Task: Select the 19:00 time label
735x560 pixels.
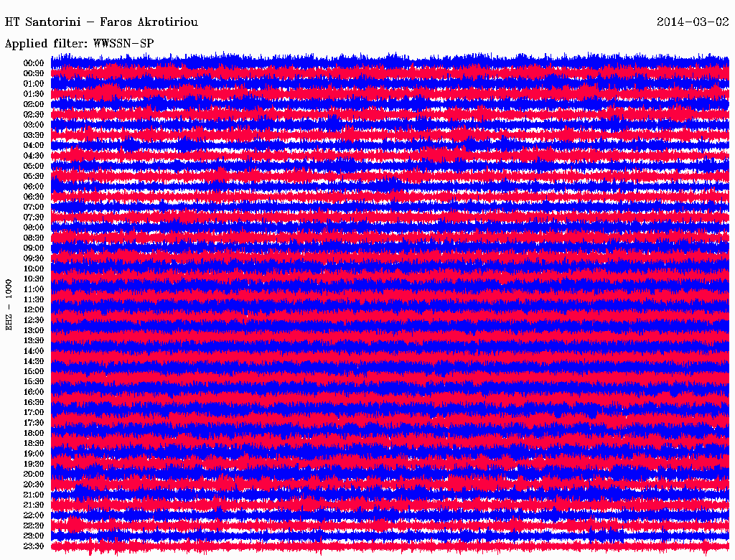Action: 34,454
